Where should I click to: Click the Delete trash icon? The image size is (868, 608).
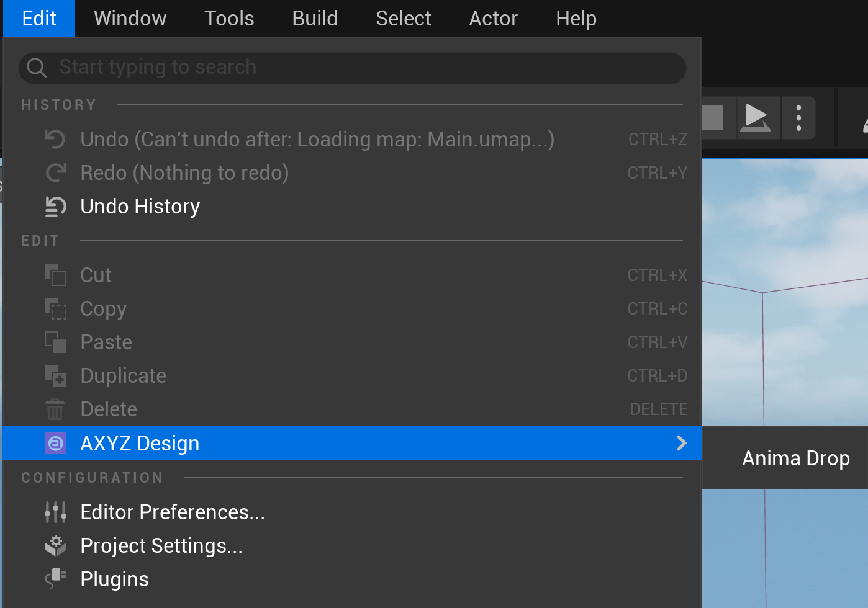tap(55, 409)
